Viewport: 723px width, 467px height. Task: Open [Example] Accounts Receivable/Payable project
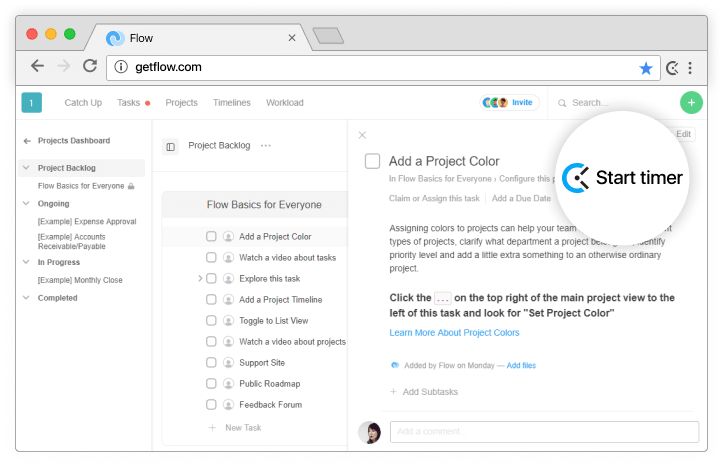(72, 242)
